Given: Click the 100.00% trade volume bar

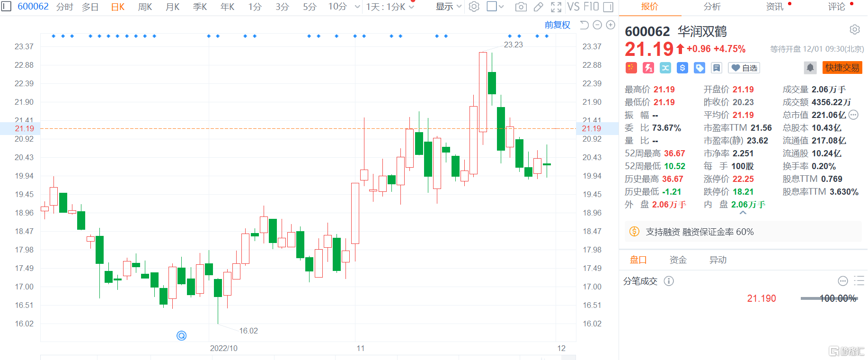Looking at the screenshot, I should tap(829, 298).
